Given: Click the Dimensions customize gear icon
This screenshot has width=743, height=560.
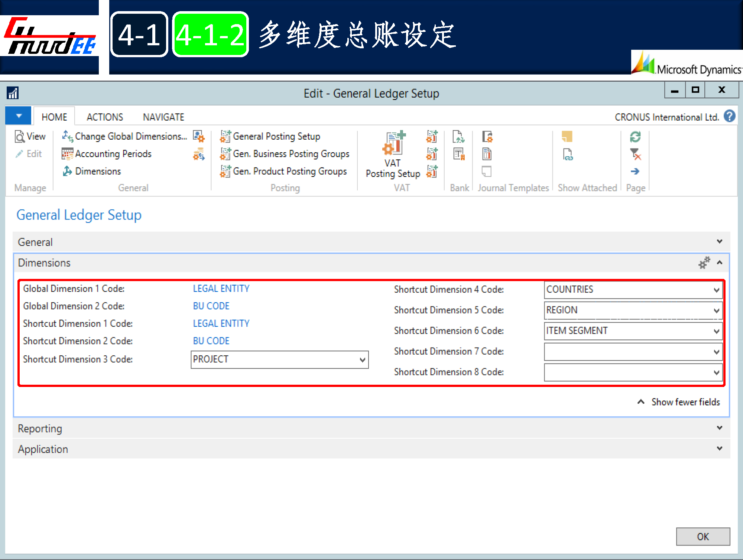Looking at the screenshot, I should point(704,263).
